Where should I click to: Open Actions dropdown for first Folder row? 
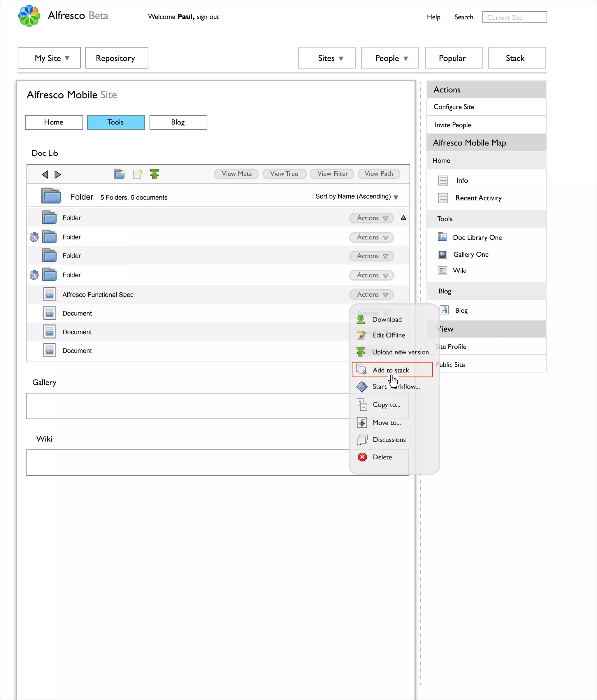coord(371,218)
